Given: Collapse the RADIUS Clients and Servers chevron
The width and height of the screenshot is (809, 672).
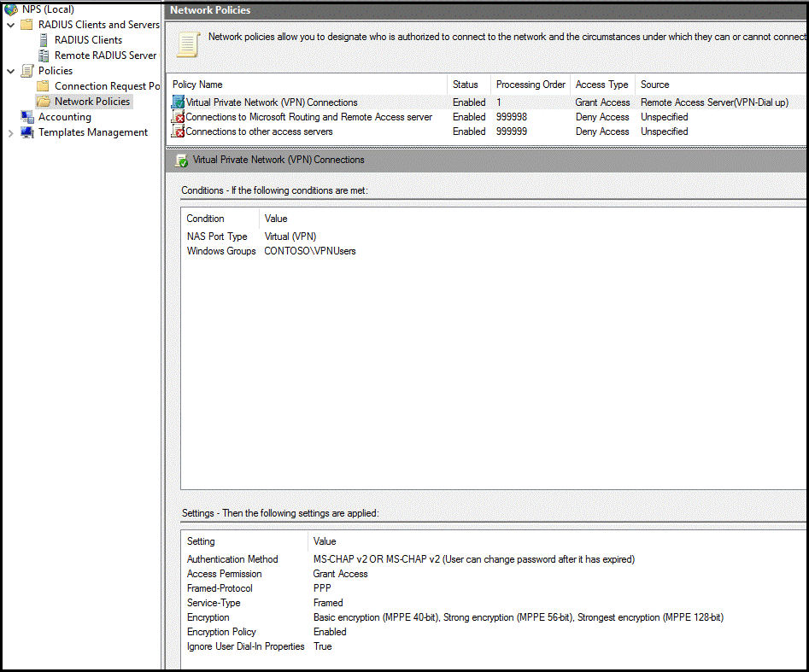Looking at the screenshot, I should click(x=11, y=24).
